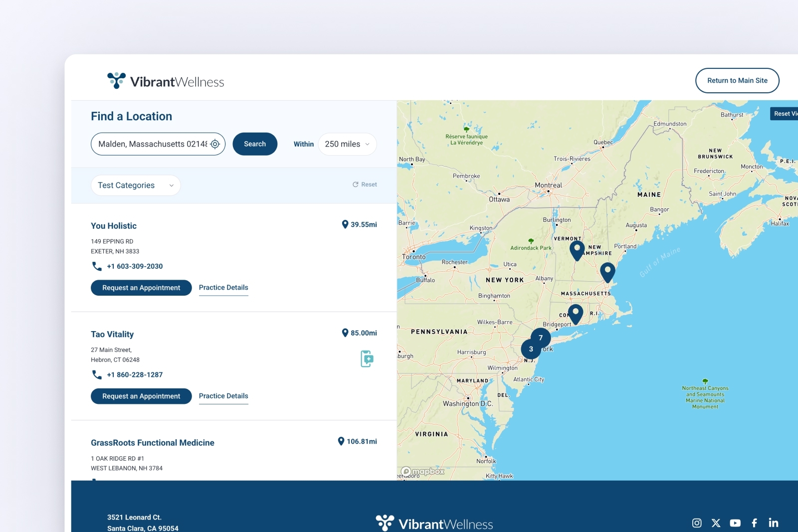Open the YouTube channel icon
The image size is (798, 532).
pyautogui.click(x=735, y=523)
